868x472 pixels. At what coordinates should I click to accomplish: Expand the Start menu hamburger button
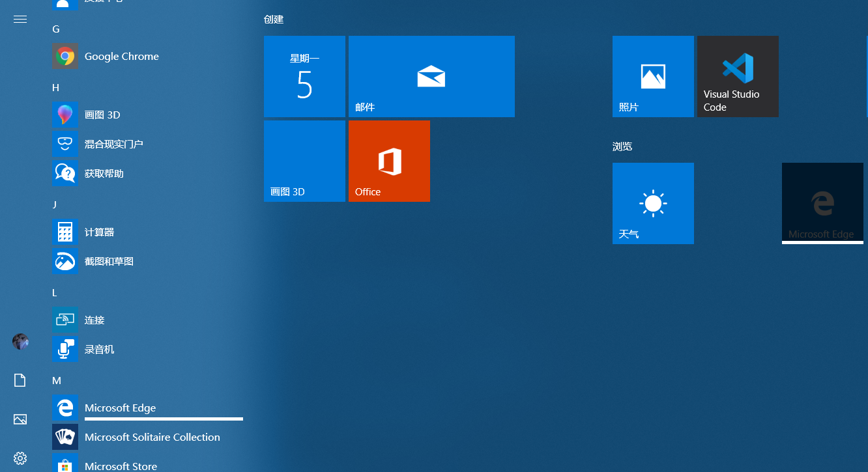point(20,19)
